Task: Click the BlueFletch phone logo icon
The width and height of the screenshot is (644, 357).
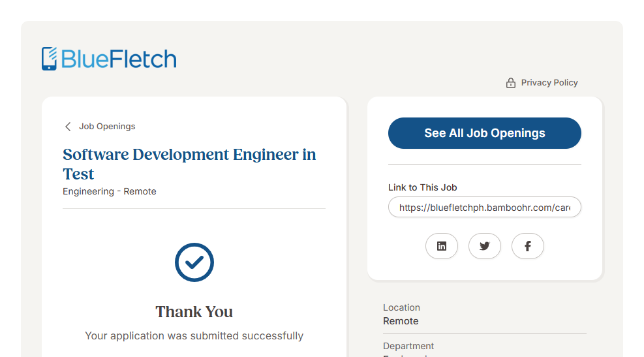Action: pos(50,59)
